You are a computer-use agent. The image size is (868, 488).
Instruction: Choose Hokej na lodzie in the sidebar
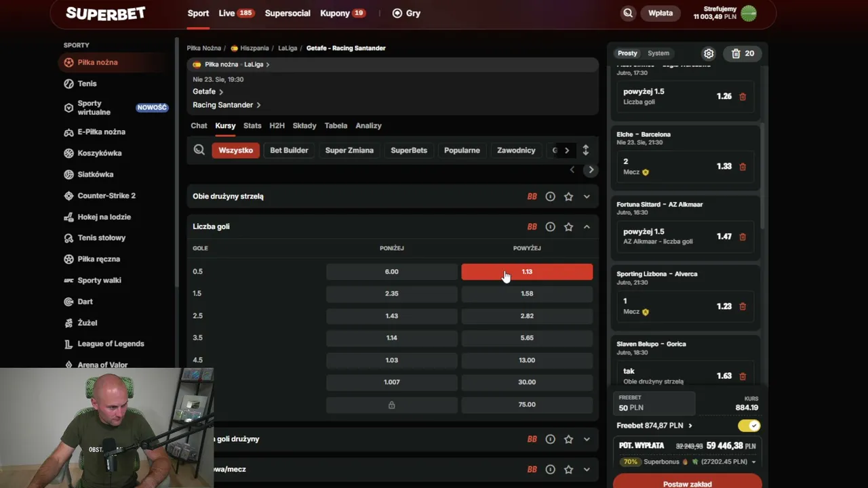(x=104, y=217)
